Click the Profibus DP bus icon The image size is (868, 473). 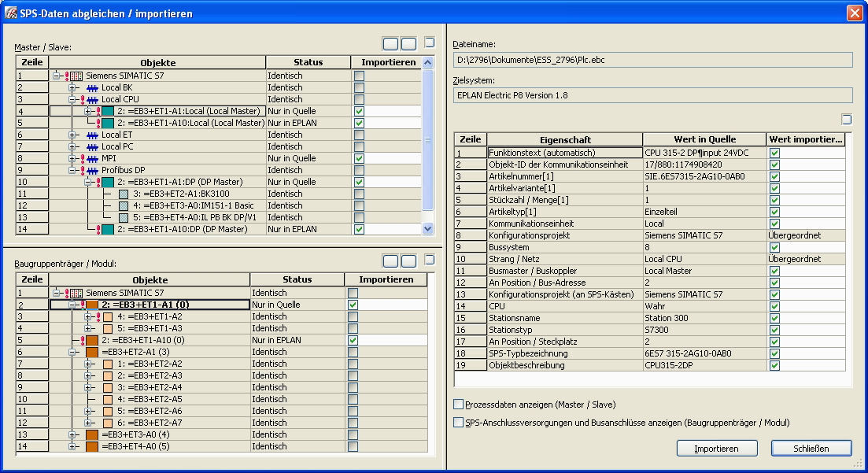tap(92, 170)
